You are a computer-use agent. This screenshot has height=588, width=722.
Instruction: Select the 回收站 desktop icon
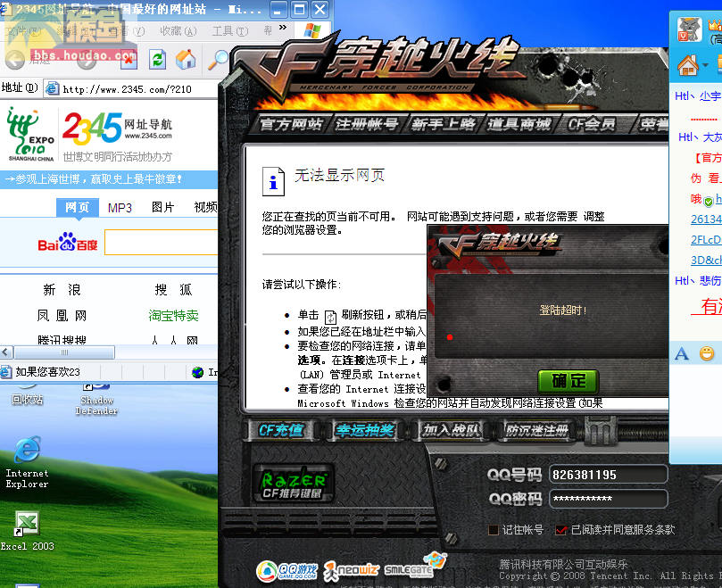pos(28,396)
